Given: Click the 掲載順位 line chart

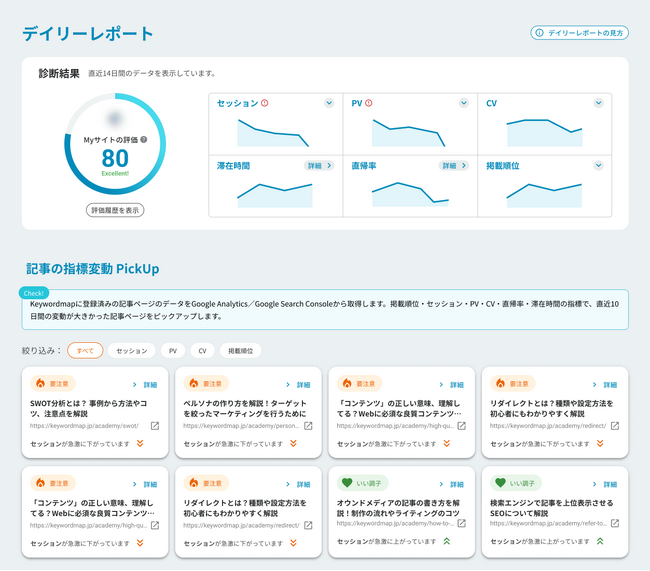Looking at the screenshot, I should [x=544, y=195].
